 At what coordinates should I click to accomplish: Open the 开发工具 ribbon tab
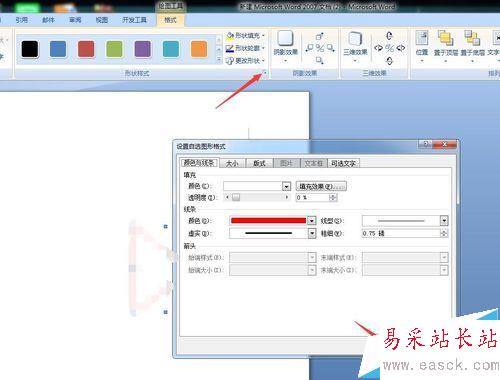pos(134,20)
